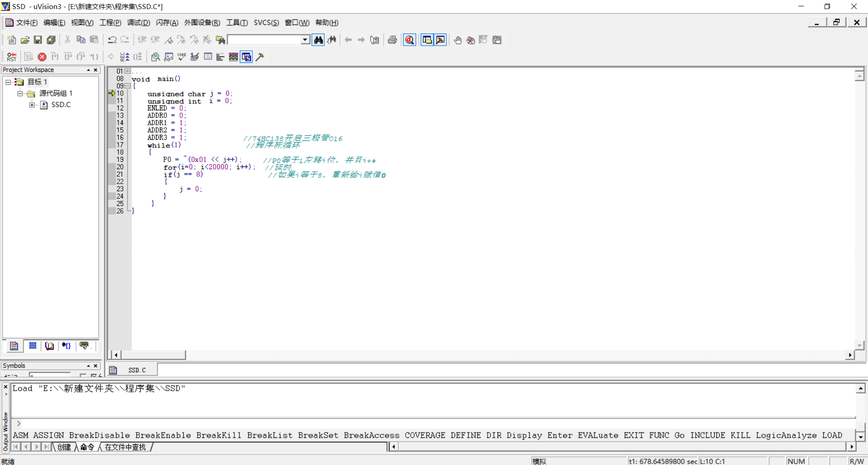
Task: Toggle the Symbol Window button
Action: tap(247, 57)
